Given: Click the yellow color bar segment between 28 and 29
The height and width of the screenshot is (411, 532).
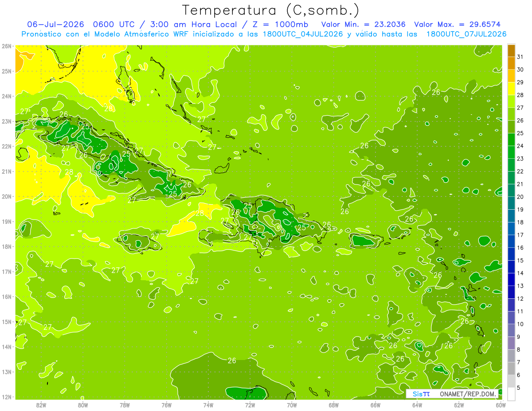Looking at the screenshot, I should pyautogui.click(x=511, y=88).
